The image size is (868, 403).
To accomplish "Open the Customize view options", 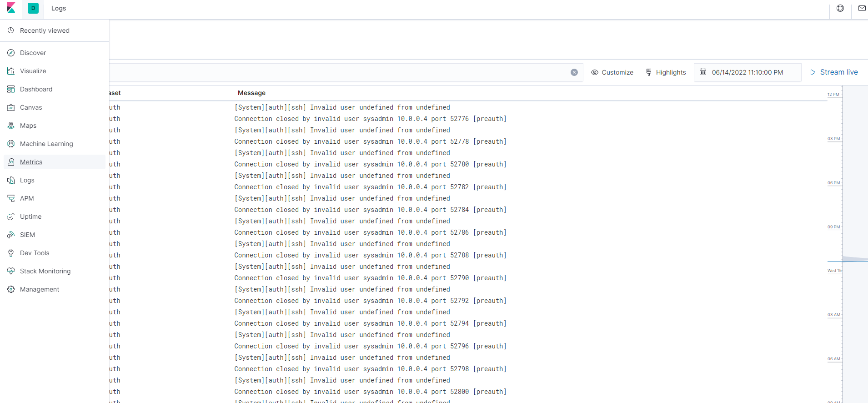I will pos(612,72).
